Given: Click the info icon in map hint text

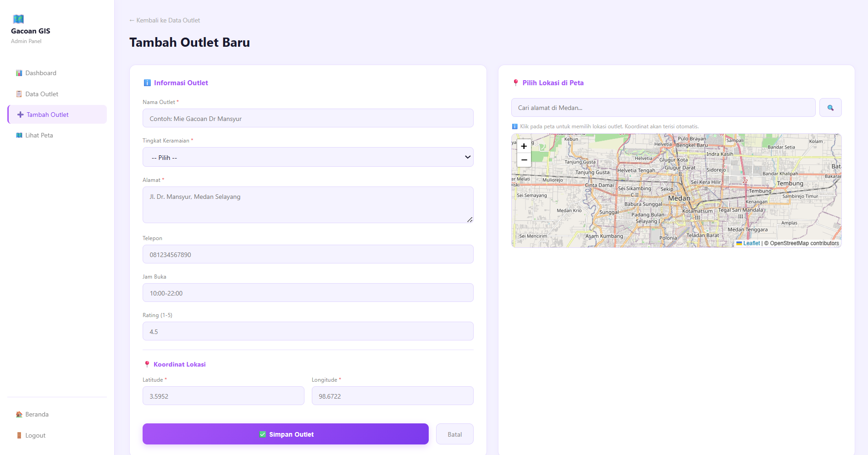Looking at the screenshot, I should point(514,126).
